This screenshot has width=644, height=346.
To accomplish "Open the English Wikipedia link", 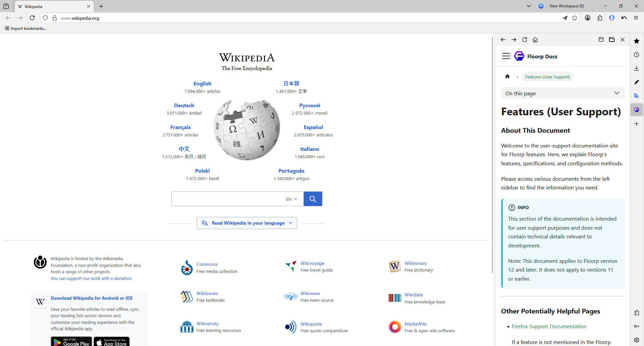I will 202,83.
